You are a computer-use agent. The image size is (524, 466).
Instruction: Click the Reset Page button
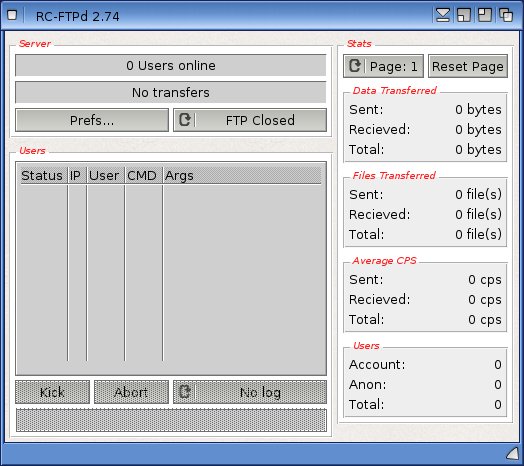[468, 66]
